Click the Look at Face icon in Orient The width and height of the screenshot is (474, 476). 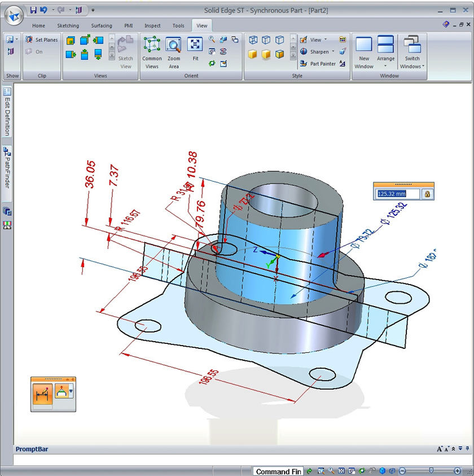223,39
